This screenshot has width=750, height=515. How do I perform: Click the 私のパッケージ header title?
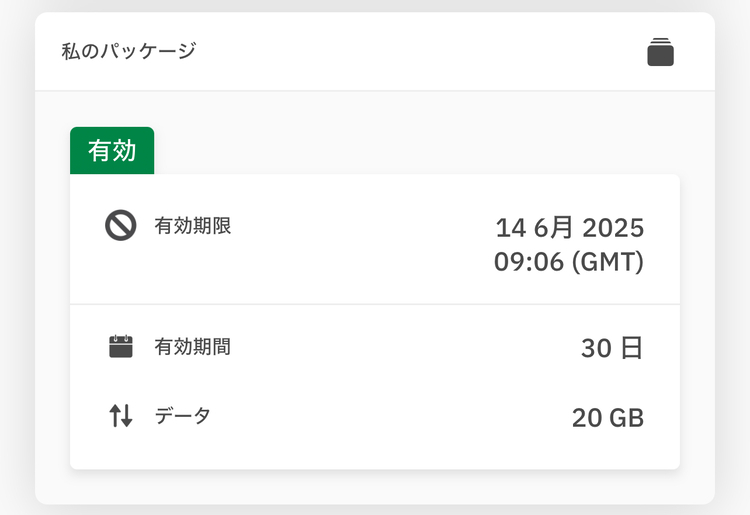coord(129,51)
